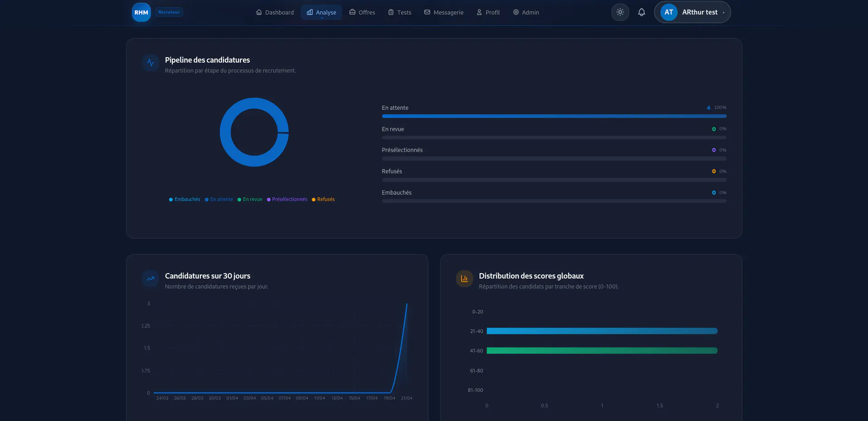Select the Analyse tab
The width and height of the screenshot is (868, 421).
coord(321,12)
